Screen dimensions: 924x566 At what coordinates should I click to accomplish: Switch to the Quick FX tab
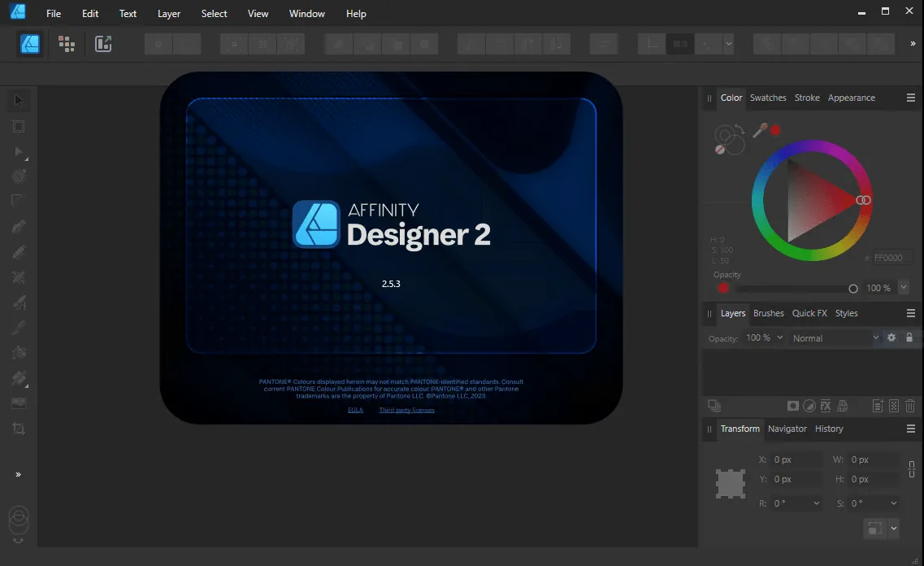809,313
